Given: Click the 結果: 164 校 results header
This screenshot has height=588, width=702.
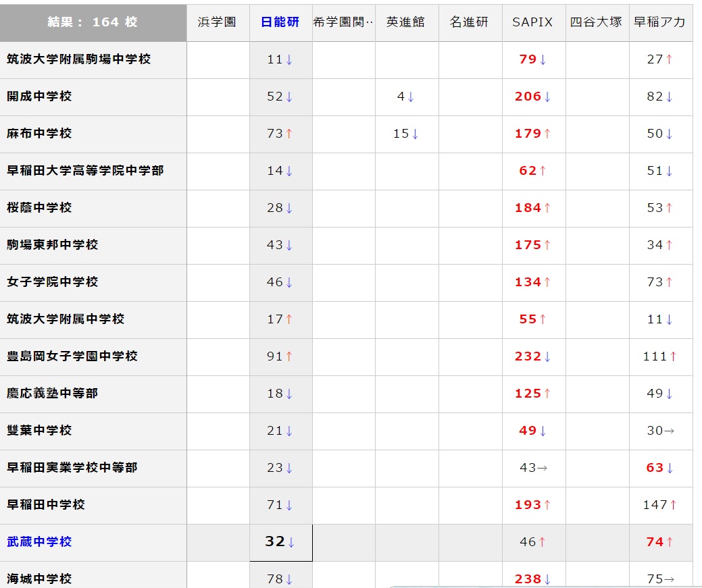Looking at the screenshot, I should 93,22.
